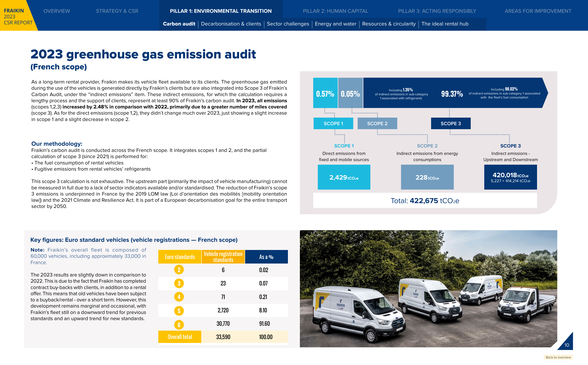Go to STRATEGY & CSR tab

point(117,11)
